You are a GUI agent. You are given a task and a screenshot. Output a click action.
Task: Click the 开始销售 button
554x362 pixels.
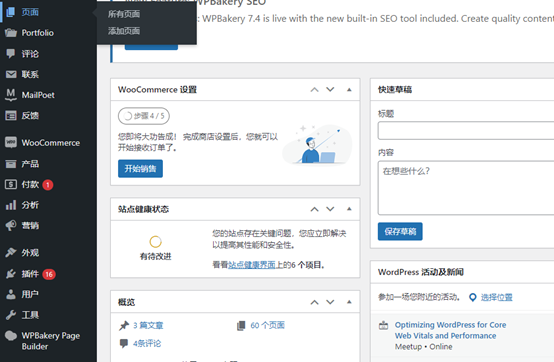click(140, 168)
